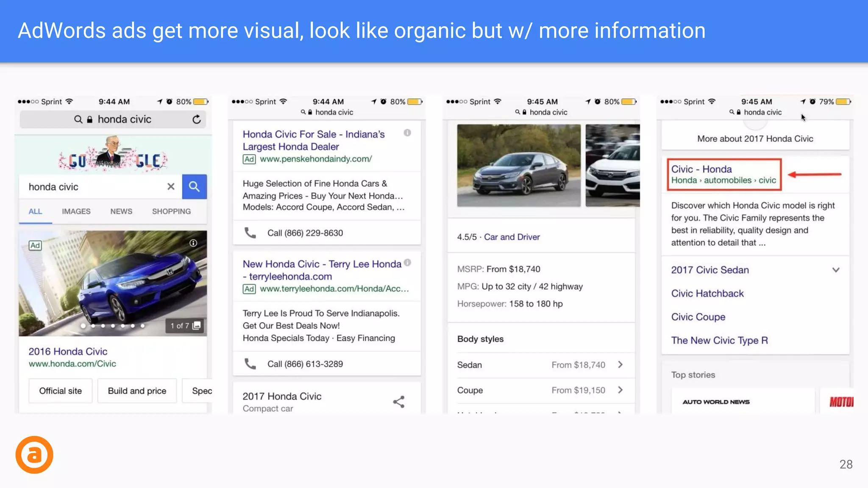Open New Honda Civic - Terry Lee Honda headline
868x488 pixels.
[322, 270]
